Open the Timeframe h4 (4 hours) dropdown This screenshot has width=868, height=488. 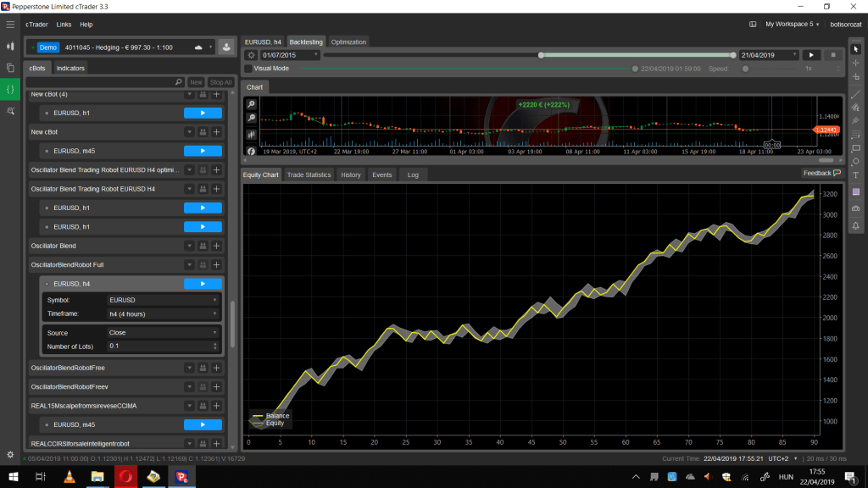[163, 313]
